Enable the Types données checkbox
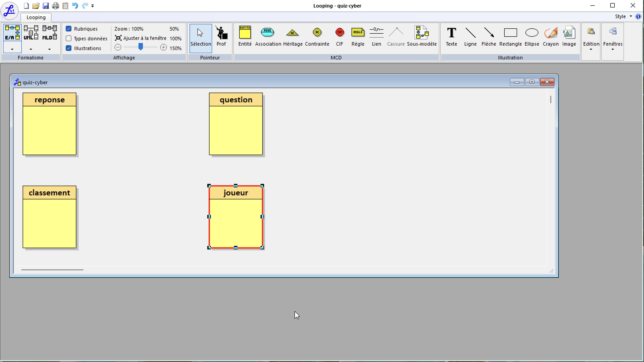644x362 pixels. point(69,39)
